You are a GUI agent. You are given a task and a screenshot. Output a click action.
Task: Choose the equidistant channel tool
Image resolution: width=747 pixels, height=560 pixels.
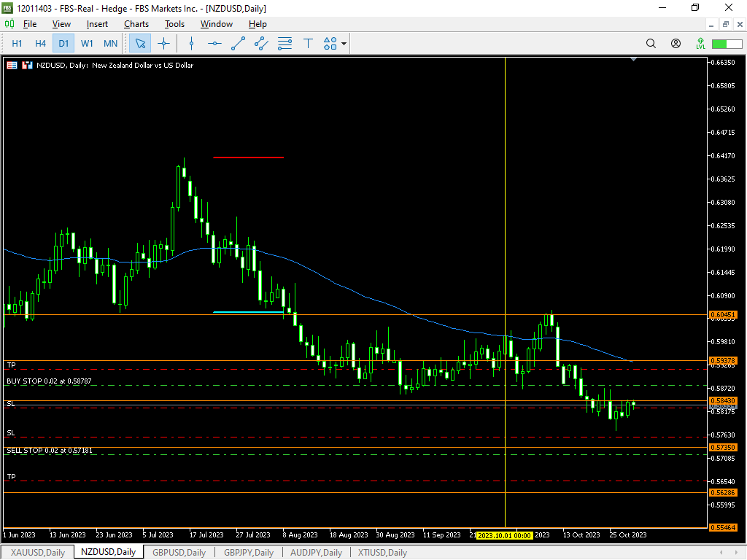point(261,44)
